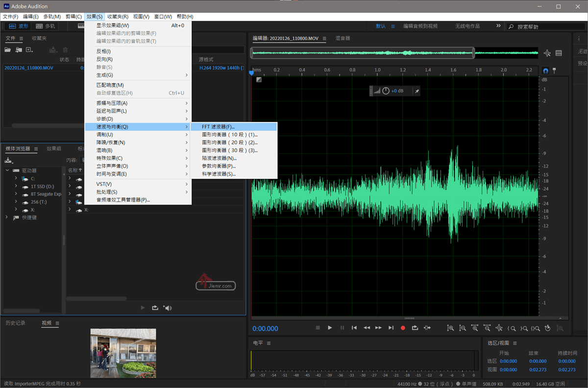Image resolution: width=588 pixels, height=388 pixels.
Task: Click the loop playback icon
Action: coord(415,328)
